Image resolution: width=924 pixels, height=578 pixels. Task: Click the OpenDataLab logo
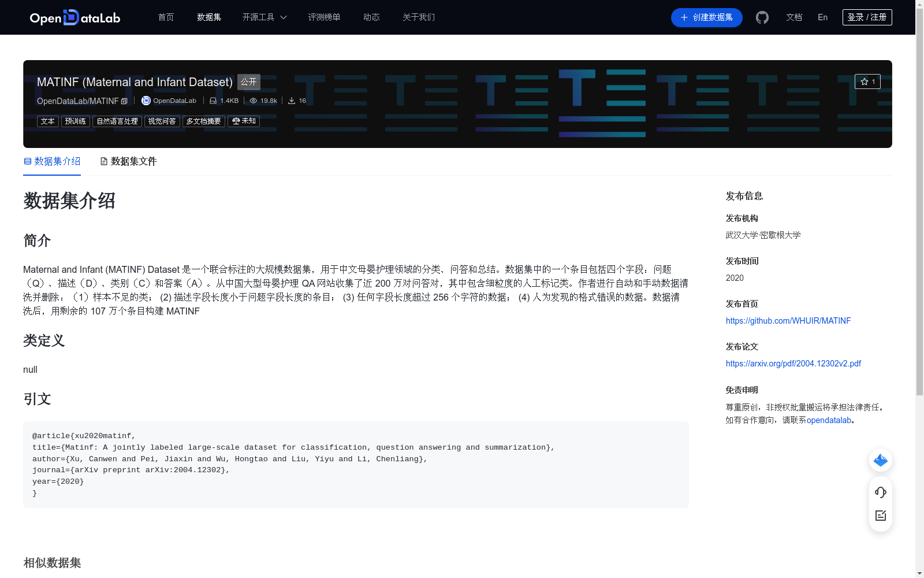(75, 17)
